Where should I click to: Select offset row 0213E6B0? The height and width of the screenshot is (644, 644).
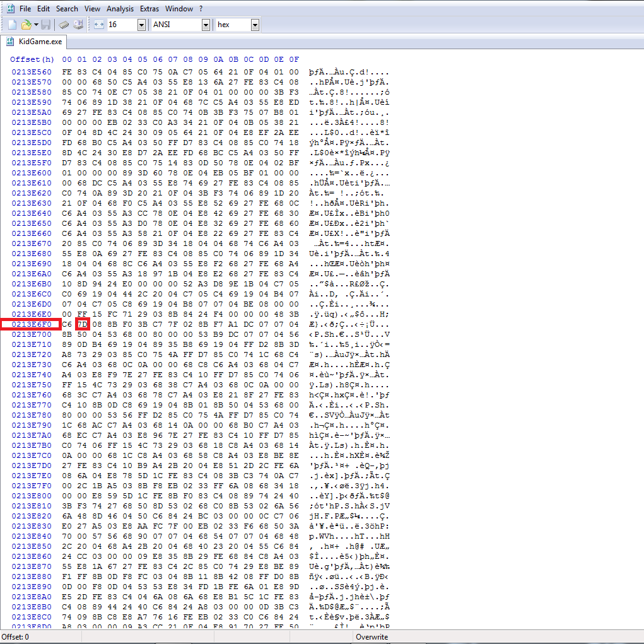pyautogui.click(x=32, y=284)
